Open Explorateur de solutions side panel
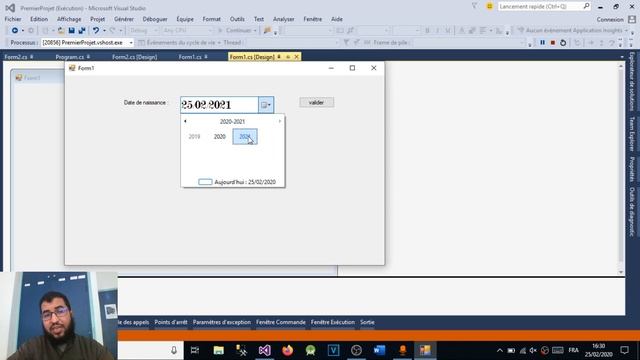 tap(632, 81)
